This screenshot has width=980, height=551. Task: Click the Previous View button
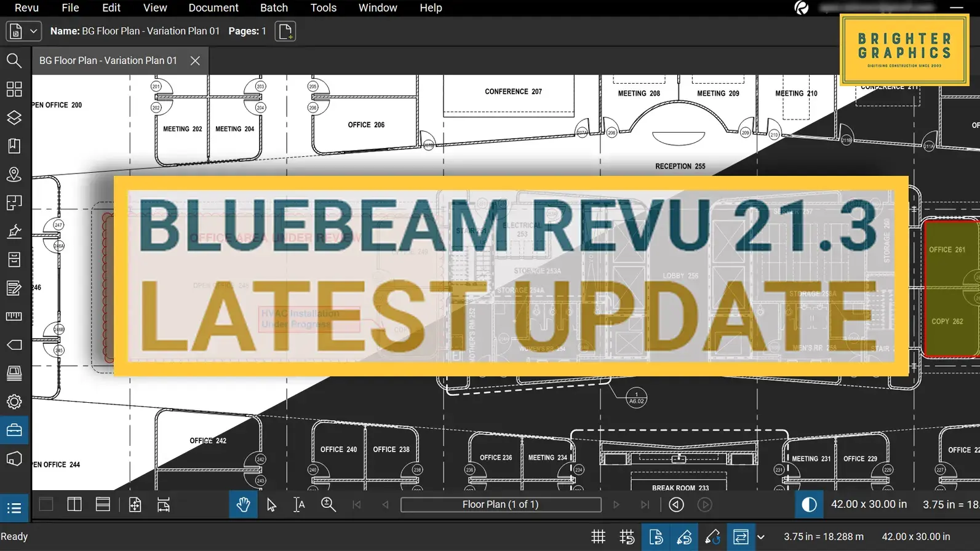pyautogui.click(x=677, y=505)
